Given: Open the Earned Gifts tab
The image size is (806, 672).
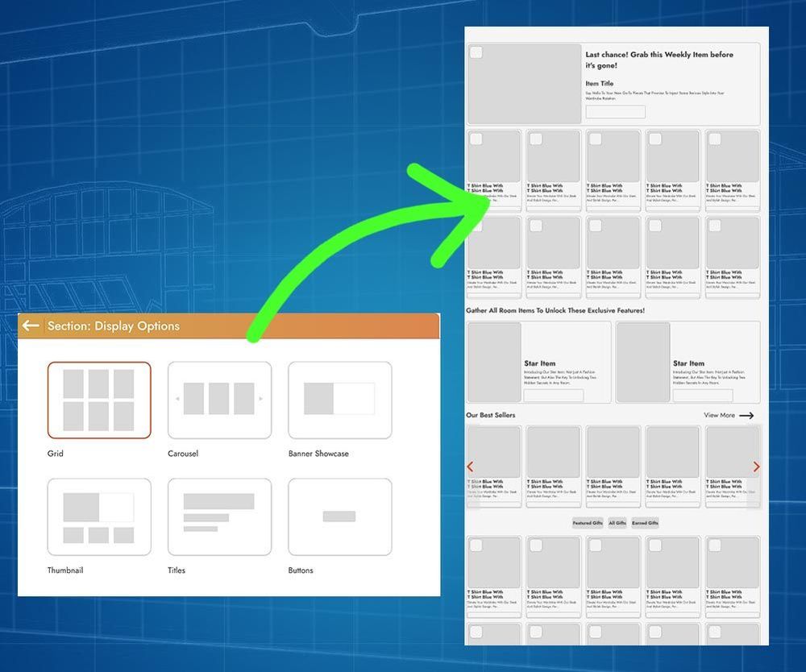Looking at the screenshot, I should tap(645, 523).
